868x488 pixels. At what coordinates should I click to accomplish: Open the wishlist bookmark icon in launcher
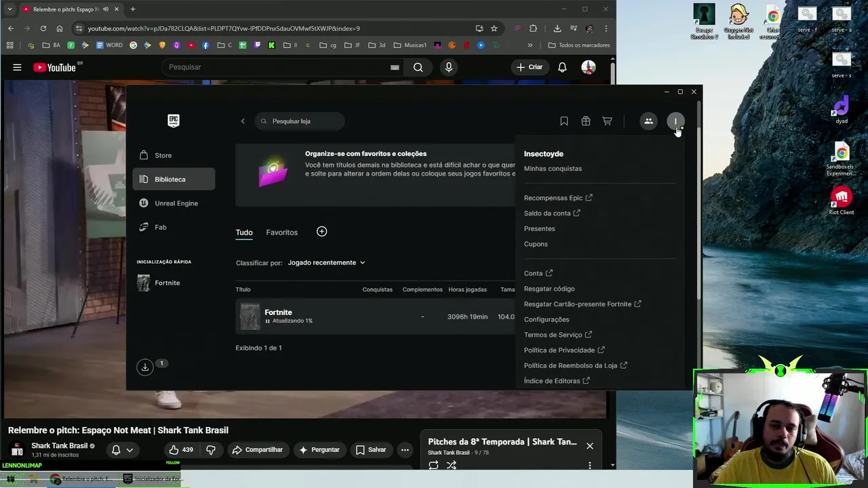tap(564, 121)
